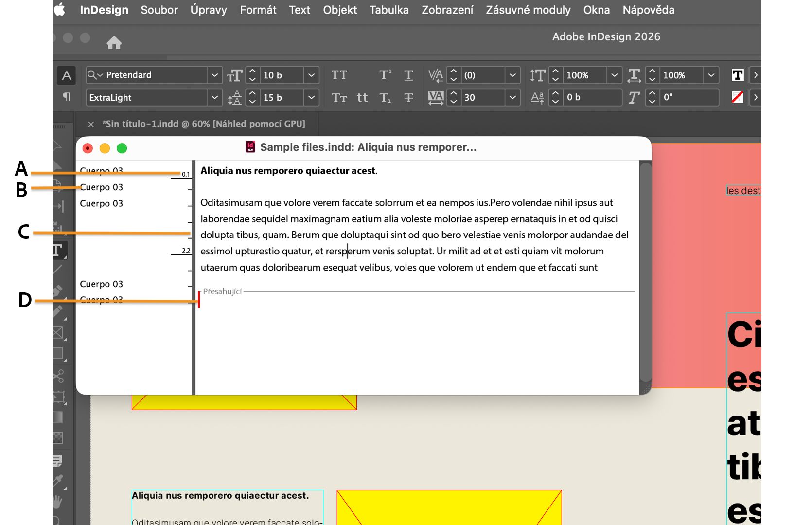The width and height of the screenshot is (812, 525).
Task: Toggle Subscript formatting
Action: pyautogui.click(x=386, y=98)
